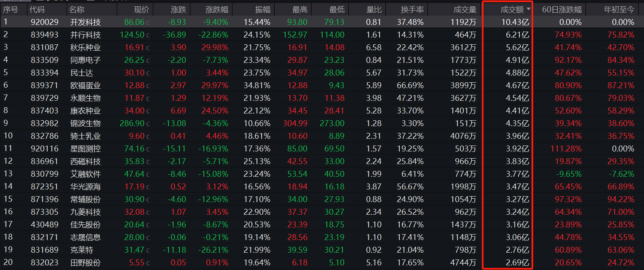644x270 pixels.
Task: Click the 29.98% change percentage cell
Action: click(x=215, y=47)
